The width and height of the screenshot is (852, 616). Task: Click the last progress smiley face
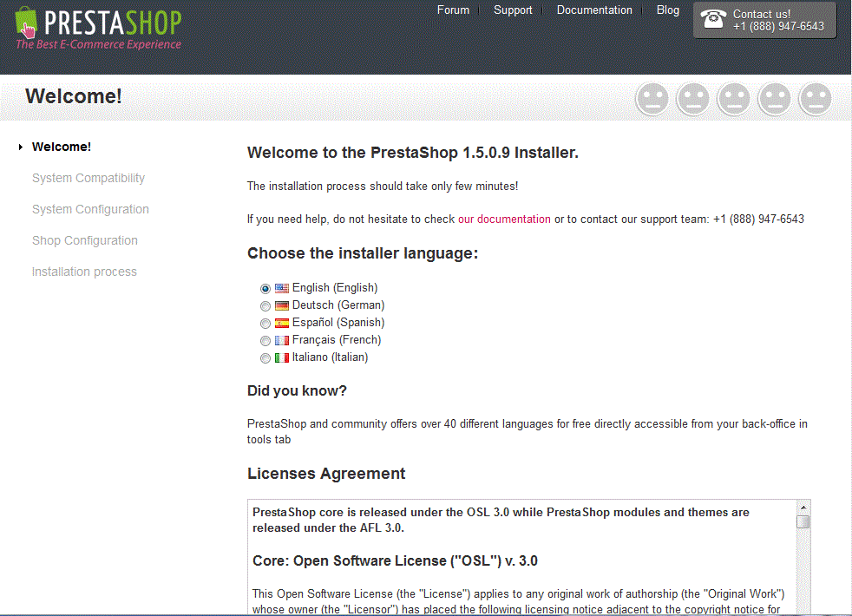pyautogui.click(x=815, y=98)
